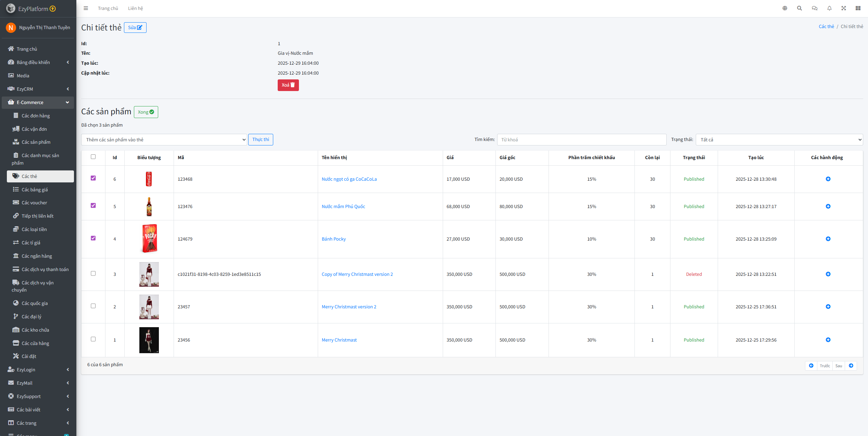Click plus action icon for Bánh Pocky
The height and width of the screenshot is (436, 868).
[x=828, y=239]
